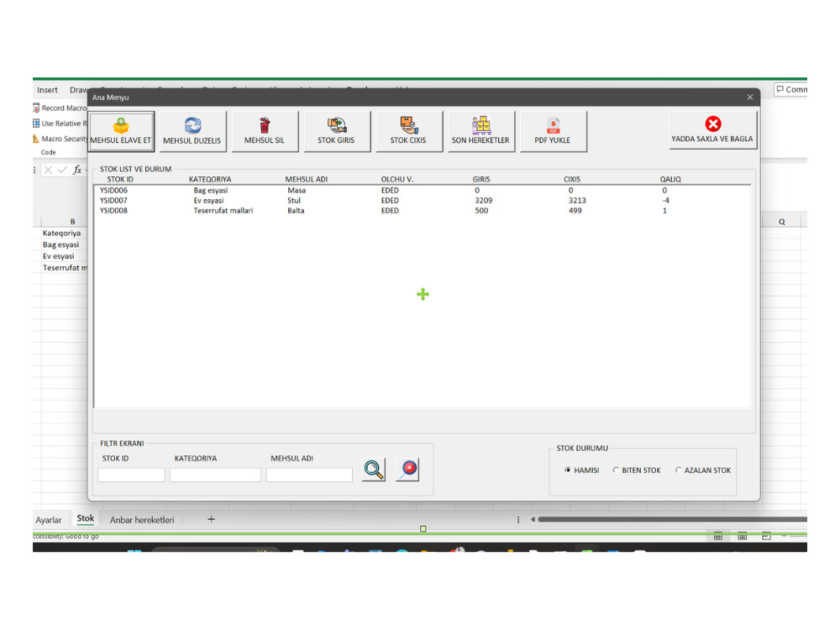Click the MEHSUL ELAVE ET add-product button
The image size is (840, 630).
click(121, 131)
